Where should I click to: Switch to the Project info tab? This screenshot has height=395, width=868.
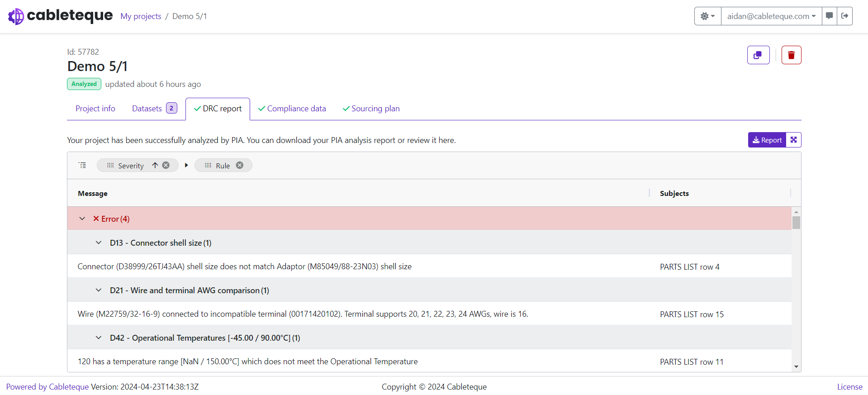tap(95, 109)
